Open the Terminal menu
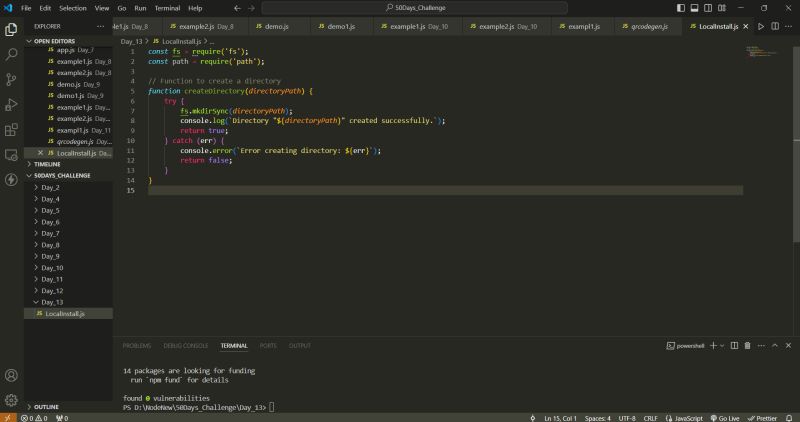The height and width of the screenshot is (422, 800). click(x=165, y=8)
